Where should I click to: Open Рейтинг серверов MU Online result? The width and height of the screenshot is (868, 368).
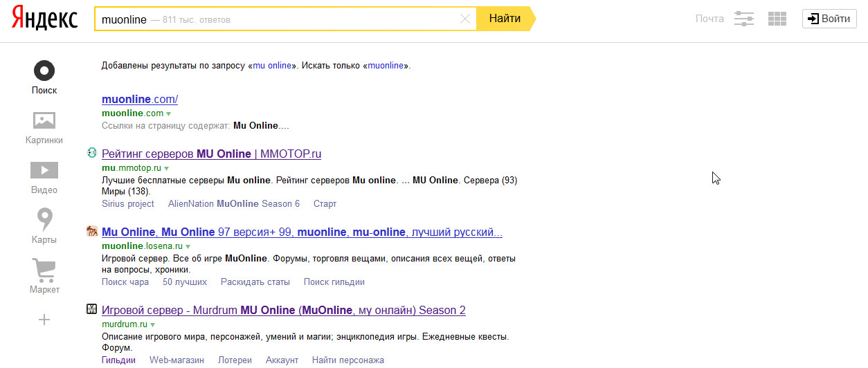click(x=211, y=154)
